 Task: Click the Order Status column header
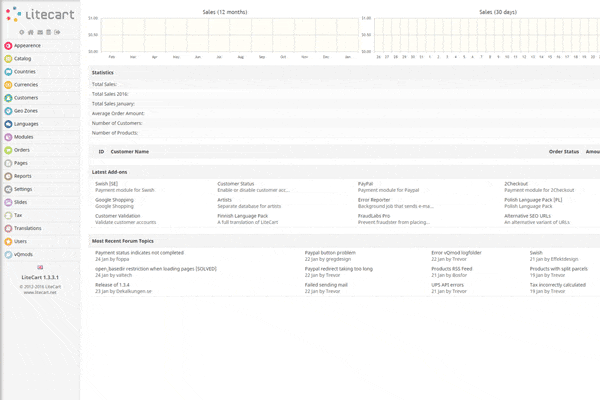(564, 152)
